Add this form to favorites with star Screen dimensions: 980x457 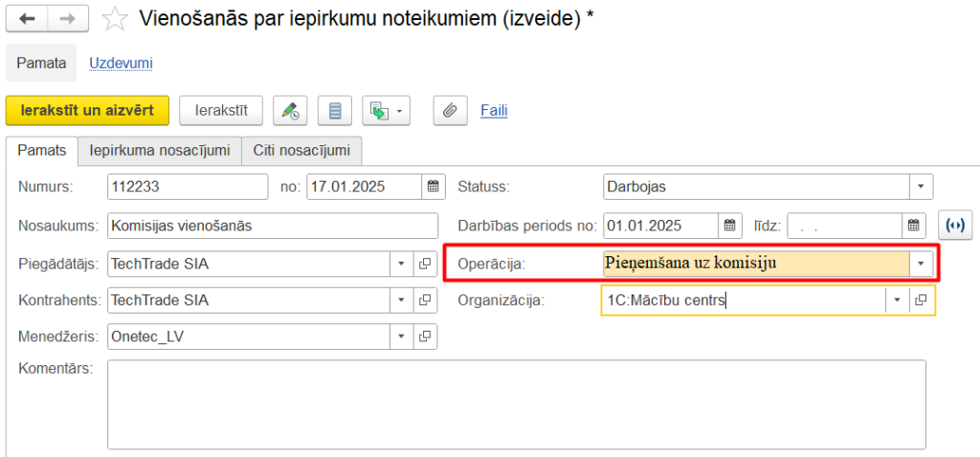click(x=115, y=18)
